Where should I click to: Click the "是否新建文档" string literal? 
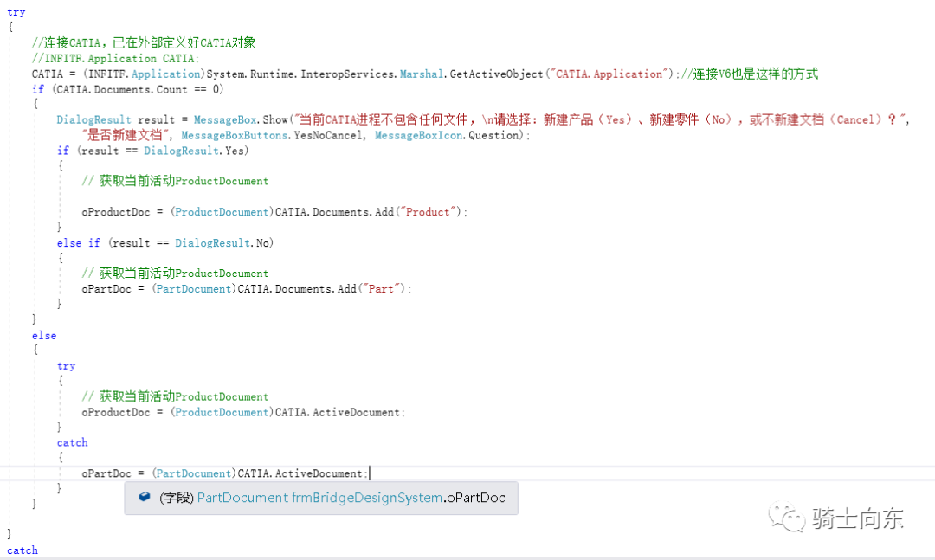(x=126, y=135)
